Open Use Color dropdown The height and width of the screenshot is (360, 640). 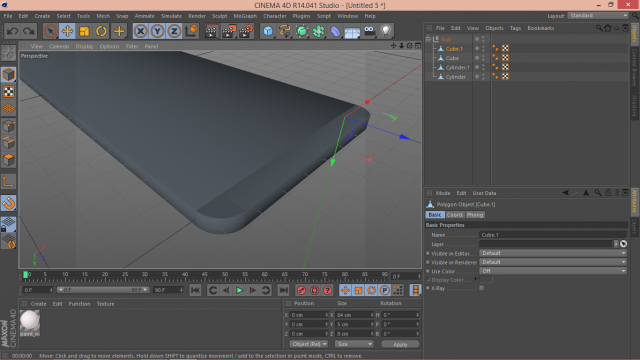click(x=553, y=271)
